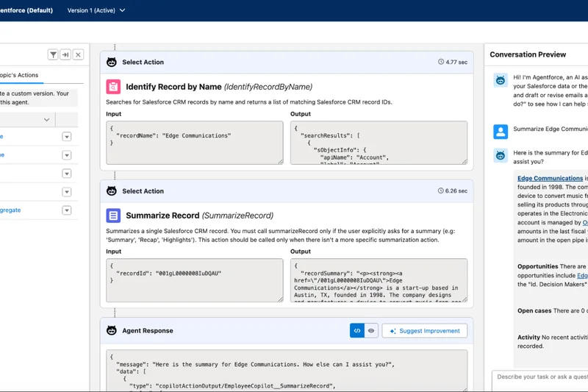The height and width of the screenshot is (392, 588).
Task: Click the Conversation Preview heading
Action: (528, 54)
